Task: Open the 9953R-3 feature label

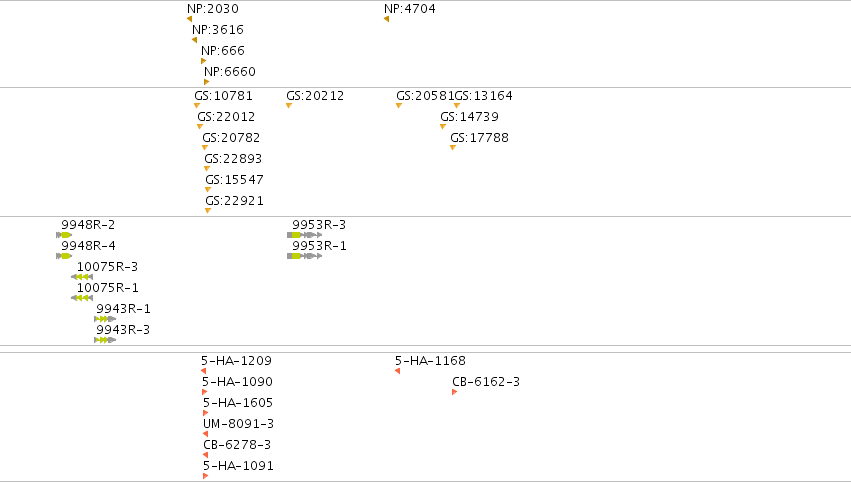Action: [319, 225]
